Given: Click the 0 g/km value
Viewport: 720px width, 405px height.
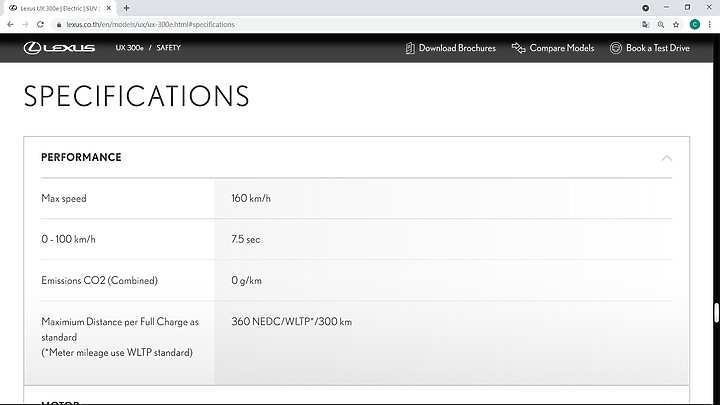Looking at the screenshot, I should (x=247, y=281).
